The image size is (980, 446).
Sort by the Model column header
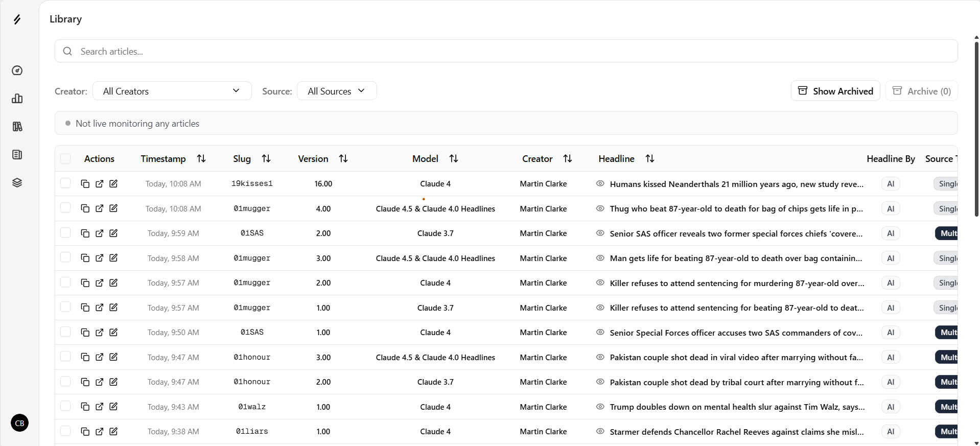(453, 159)
